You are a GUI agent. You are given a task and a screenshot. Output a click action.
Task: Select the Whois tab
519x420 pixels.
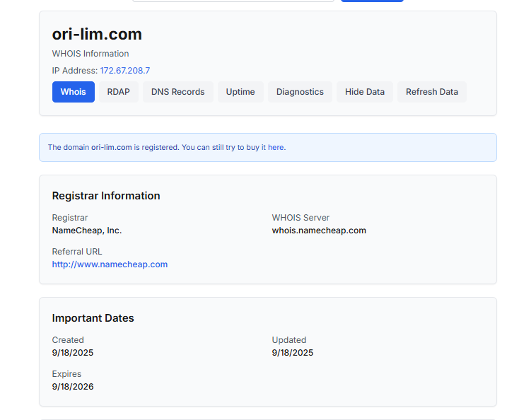point(73,92)
